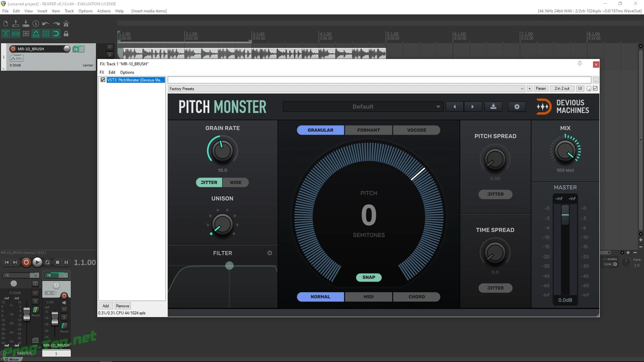Click FX button on MR-10_BRUSH track panel
This screenshot has width=644, height=362.
point(76,49)
